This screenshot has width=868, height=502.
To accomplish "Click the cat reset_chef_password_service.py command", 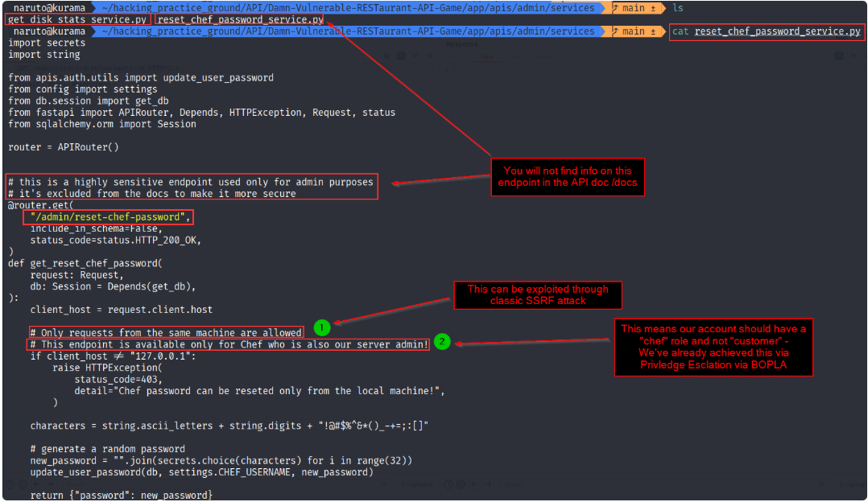I will (767, 31).
